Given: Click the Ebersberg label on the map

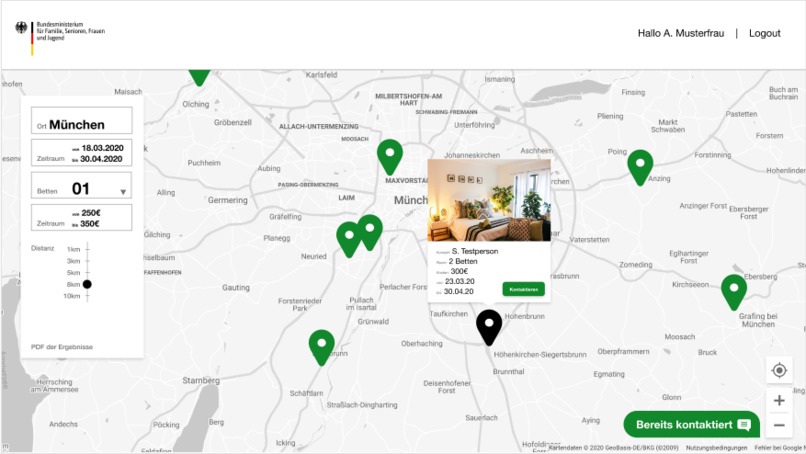Looking at the screenshot, I should pos(760,277).
